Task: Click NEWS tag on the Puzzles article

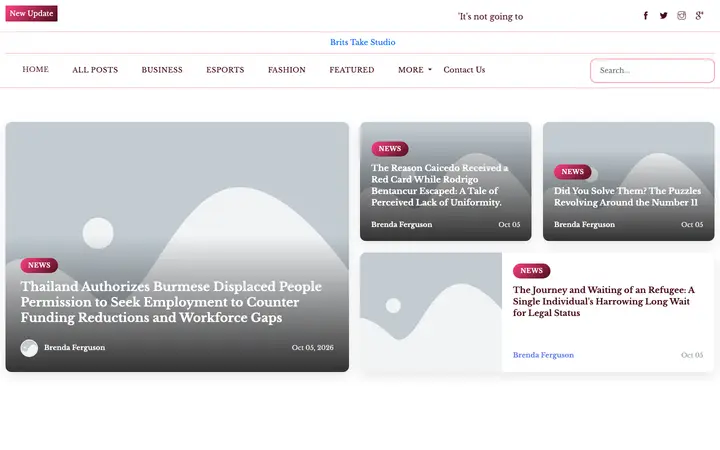Action: 573,172
